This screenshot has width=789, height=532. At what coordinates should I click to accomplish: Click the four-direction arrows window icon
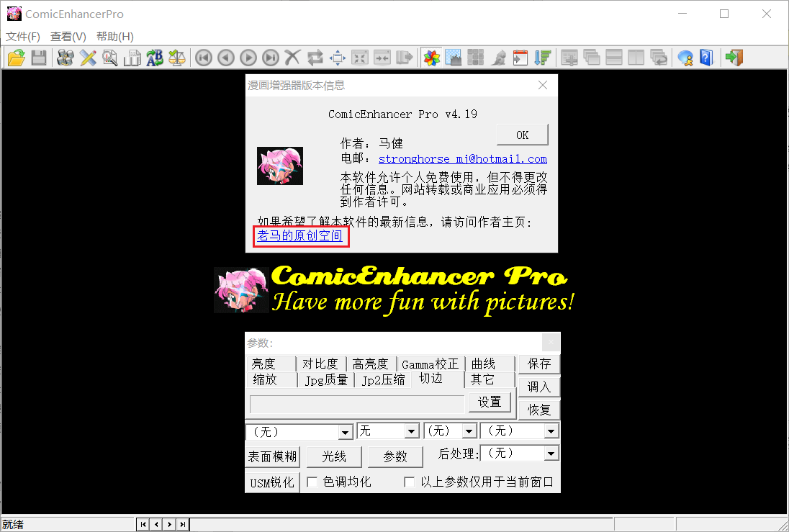(337, 58)
